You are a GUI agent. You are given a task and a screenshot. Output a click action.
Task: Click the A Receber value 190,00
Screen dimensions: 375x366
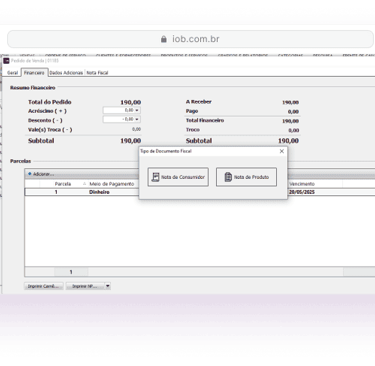[290, 102]
